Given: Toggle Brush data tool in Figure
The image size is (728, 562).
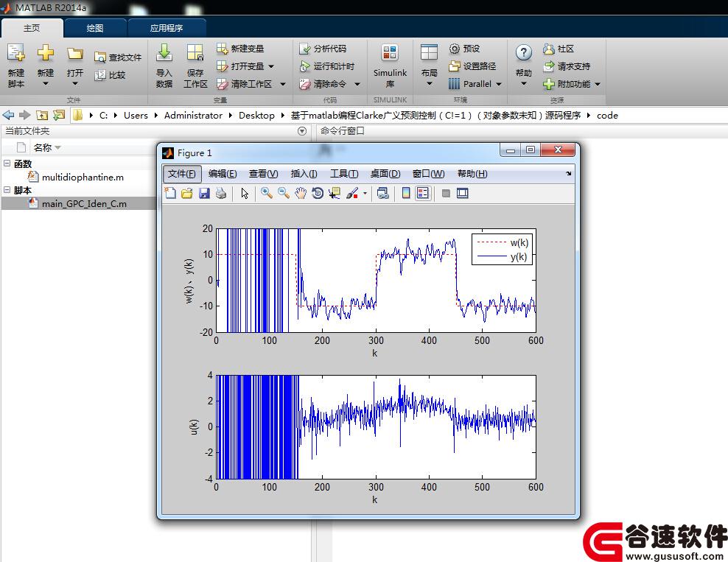Looking at the screenshot, I should (352, 193).
